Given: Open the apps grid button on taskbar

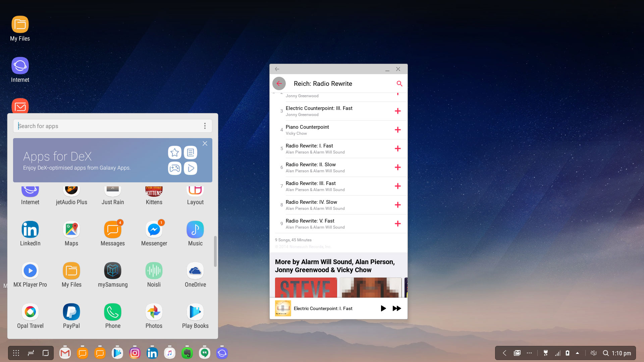Looking at the screenshot, I should tap(16, 353).
